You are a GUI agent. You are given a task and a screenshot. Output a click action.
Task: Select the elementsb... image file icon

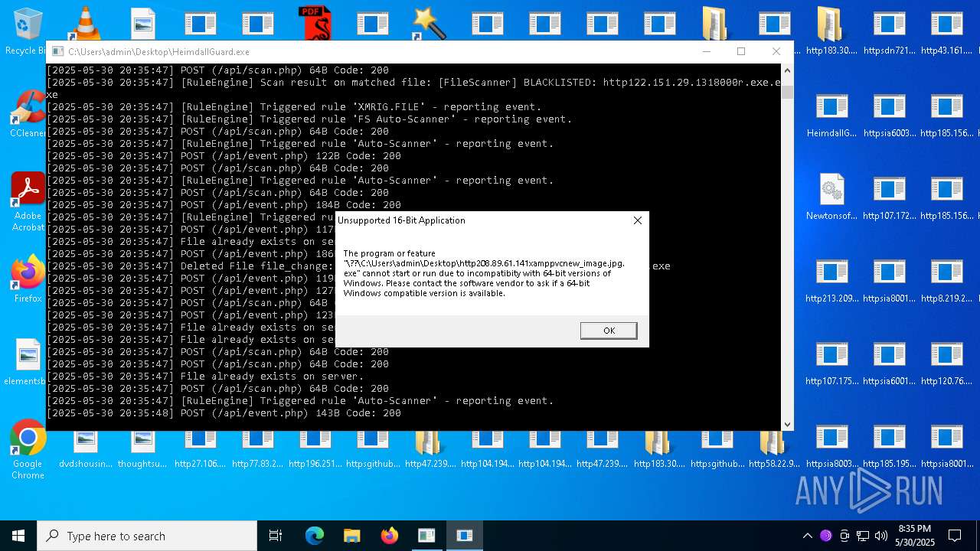[28, 362]
